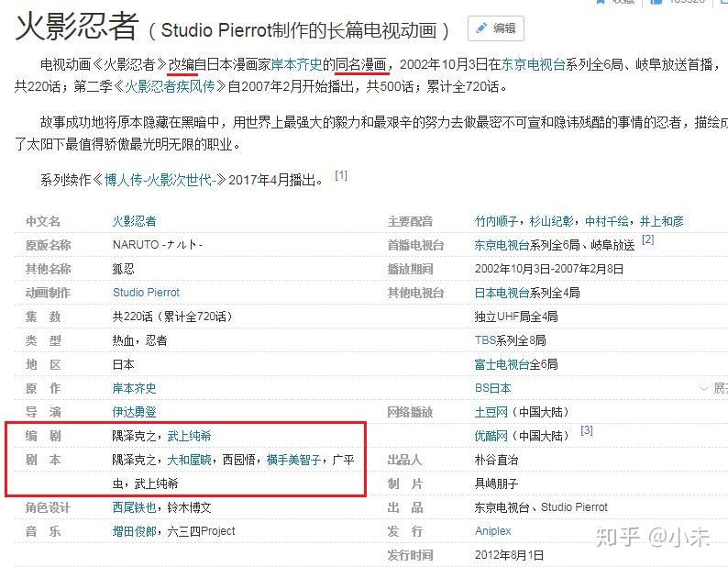Open 武上纯希 link in 编剧 row
The height and width of the screenshot is (567, 728).
tap(189, 436)
